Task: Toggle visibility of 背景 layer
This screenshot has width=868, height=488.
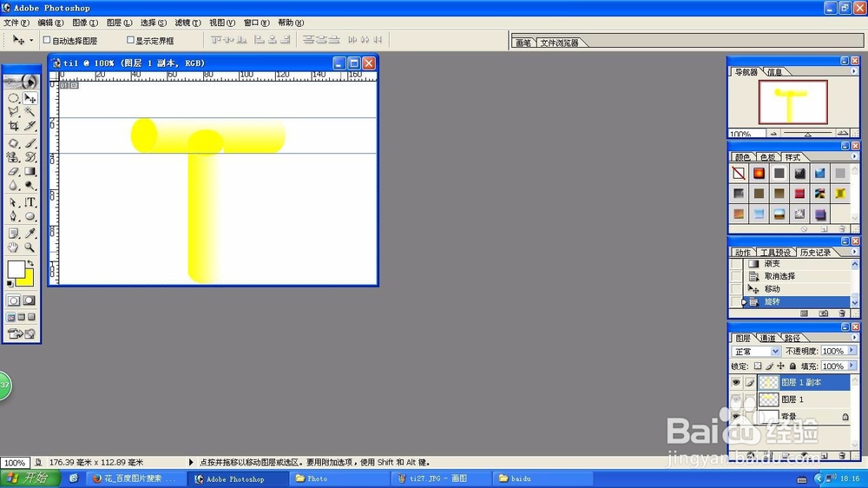Action: pos(736,416)
